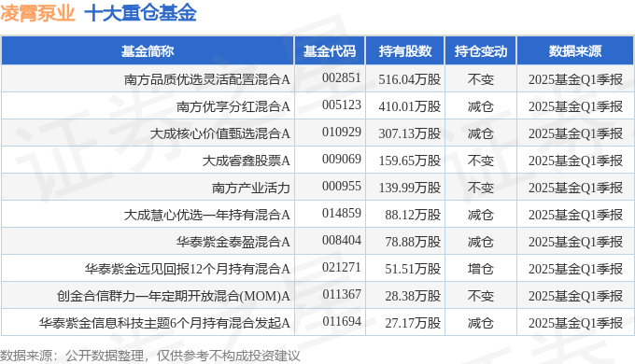Click the 基金代码 column header
This screenshot has width=635, height=364.
[330, 51]
